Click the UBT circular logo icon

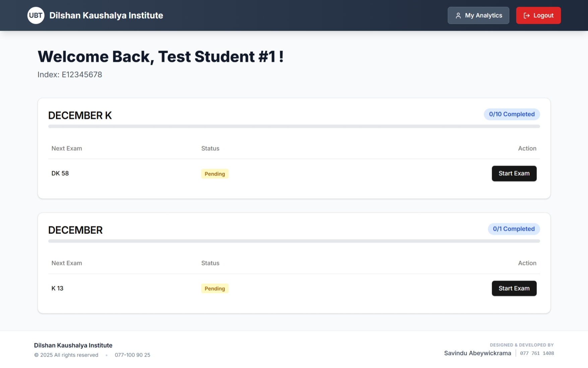click(36, 15)
